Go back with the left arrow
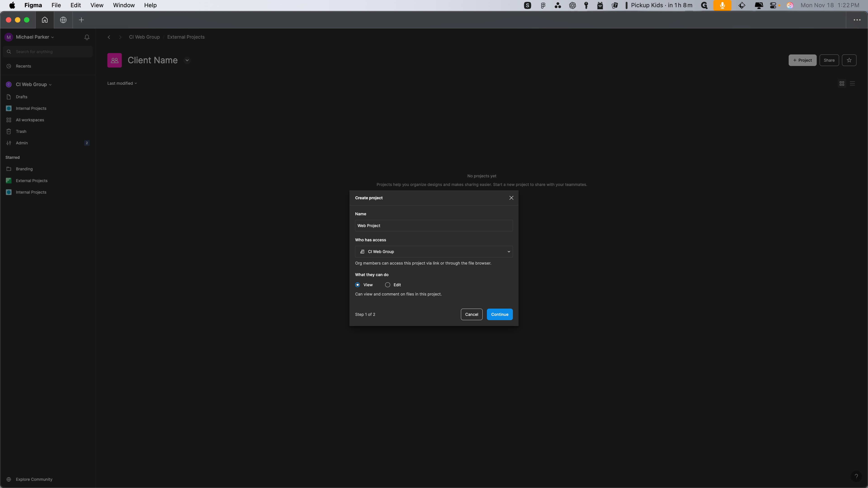 coord(109,37)
